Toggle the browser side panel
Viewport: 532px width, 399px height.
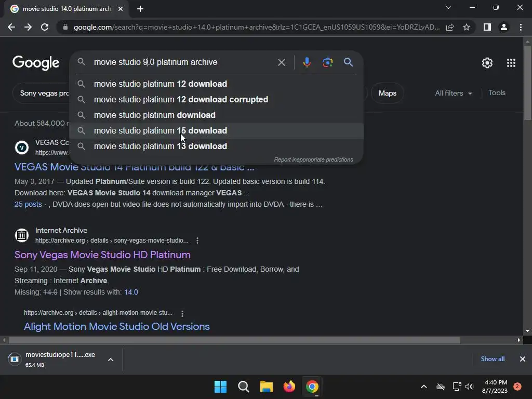[487, 27]
